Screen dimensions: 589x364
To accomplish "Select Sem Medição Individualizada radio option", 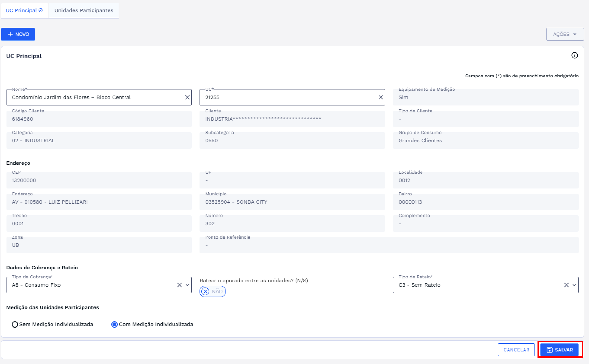I will pos(15,324).
